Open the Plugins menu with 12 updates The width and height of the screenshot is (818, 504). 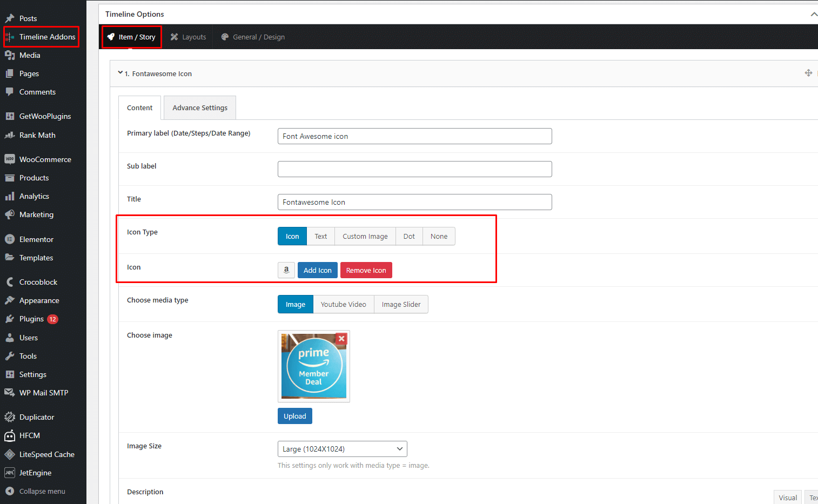(31, 319)
